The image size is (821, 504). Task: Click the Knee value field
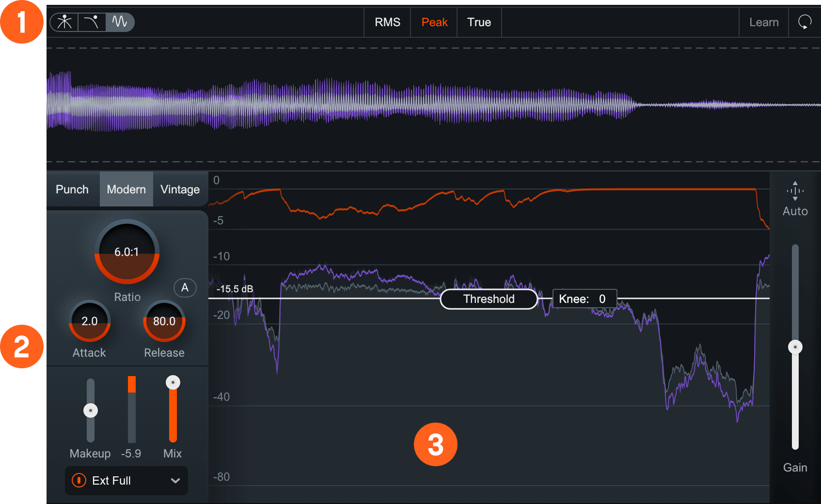point(584,299)
